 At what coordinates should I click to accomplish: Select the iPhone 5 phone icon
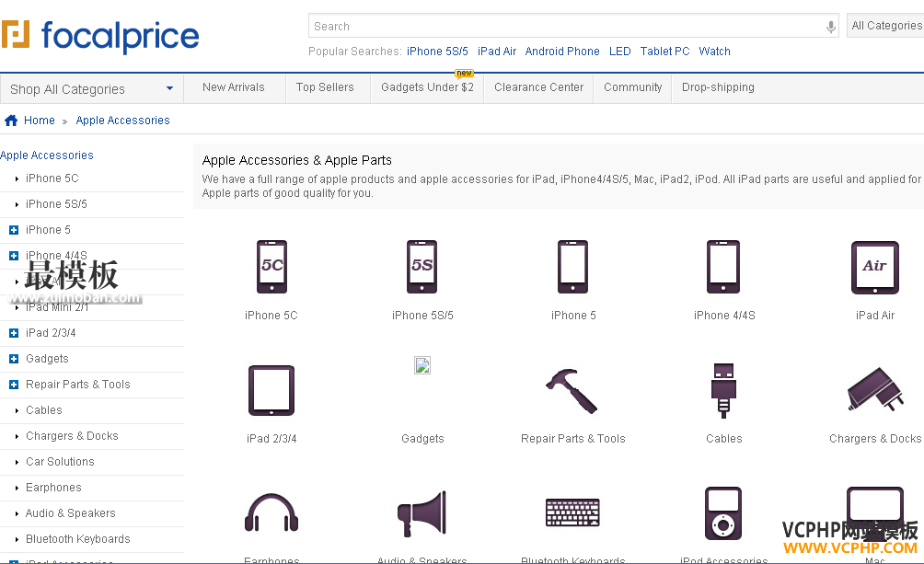pos(572,267)
